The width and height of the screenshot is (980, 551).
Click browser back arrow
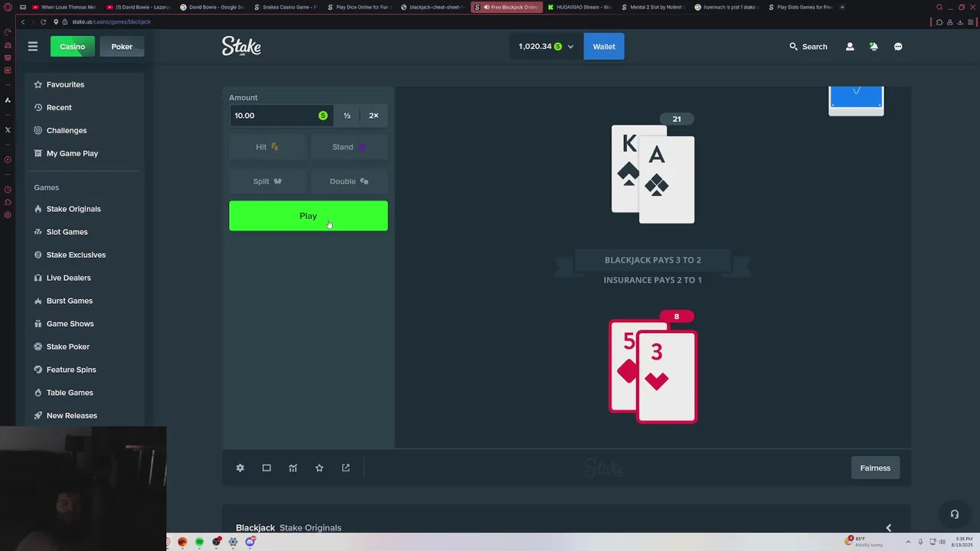[x=22, y=21]
